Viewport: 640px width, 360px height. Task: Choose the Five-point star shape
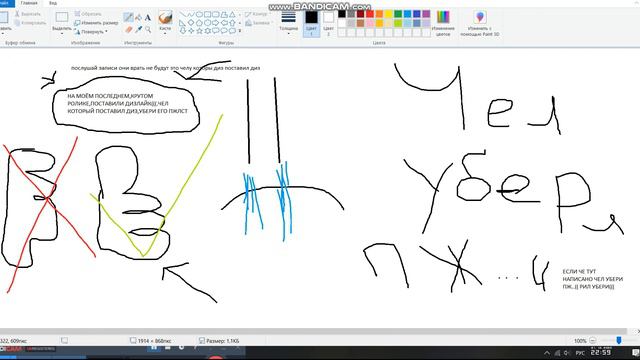tap(199, 31)
